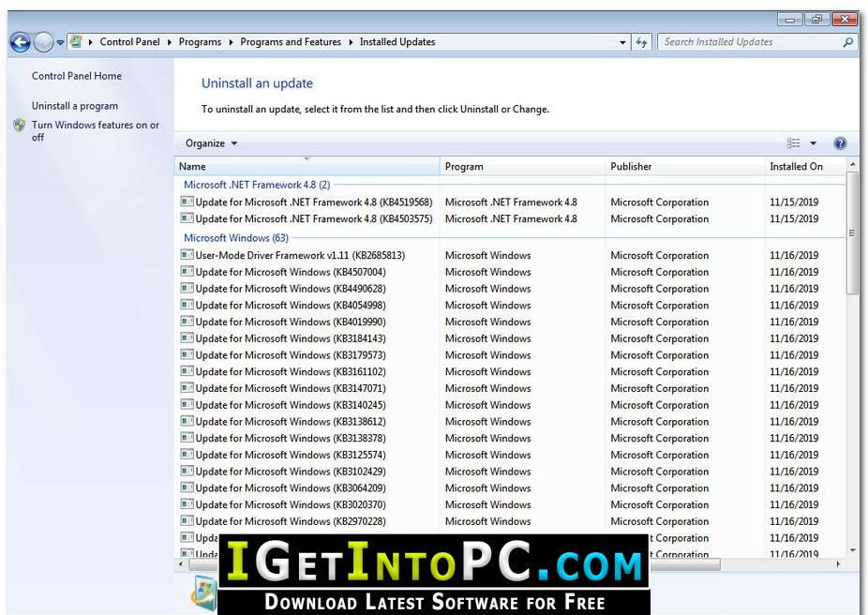This screenshot has height=615, width=868.
Task: Select the icon for update KB3138378
Action: pyautogui.click(x=187, y=438)
